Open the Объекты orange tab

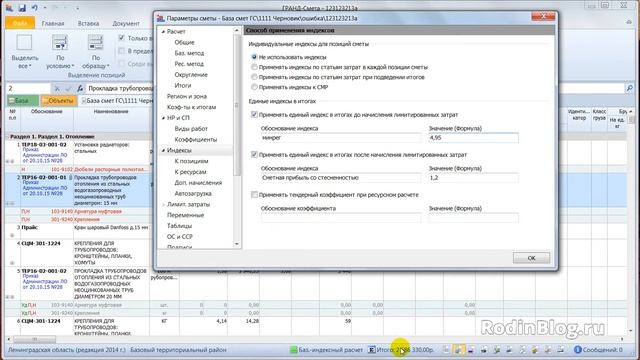click(58, 100)
